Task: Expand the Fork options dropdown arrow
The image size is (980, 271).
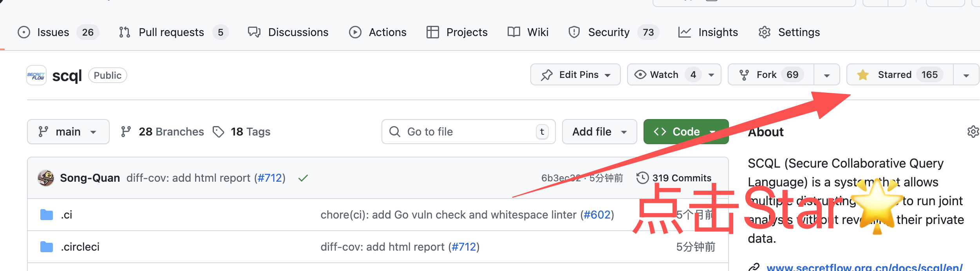Action: [826, 75]
